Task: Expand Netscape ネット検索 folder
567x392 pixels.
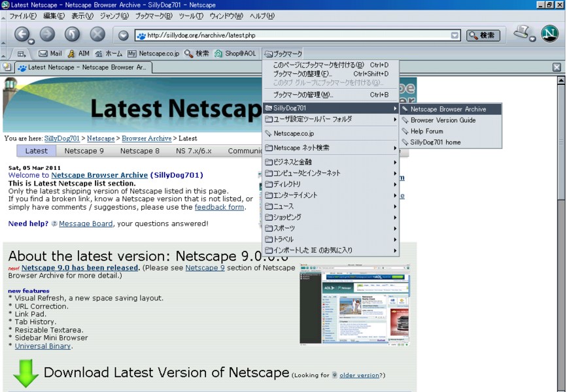Action: (x=330, y=148)
